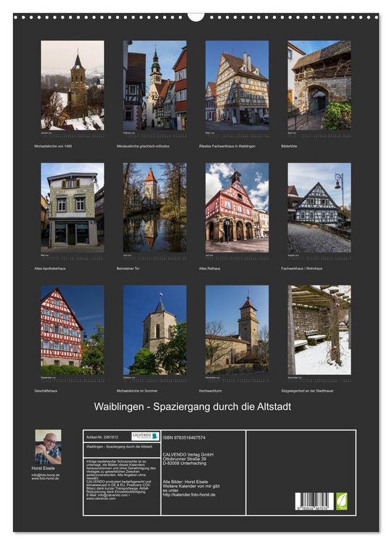Click the name 'Horst Eisele' under portrait
The image size is (392, 545).
pos(43,468)
